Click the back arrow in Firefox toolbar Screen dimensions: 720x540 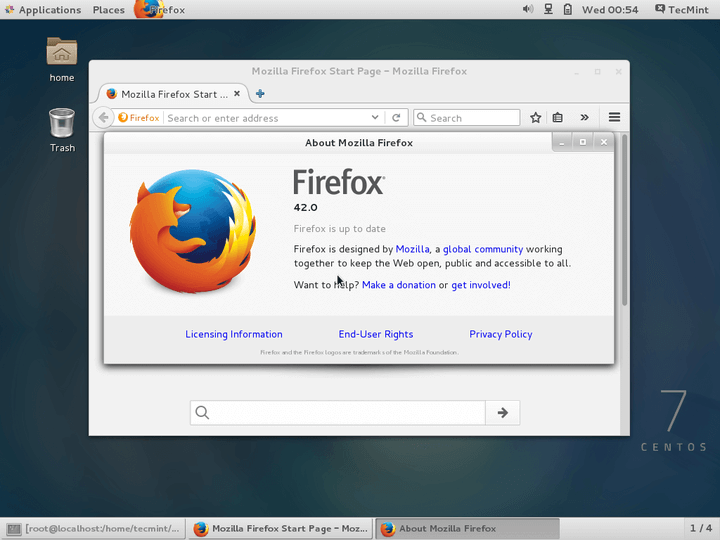(103, 118)
